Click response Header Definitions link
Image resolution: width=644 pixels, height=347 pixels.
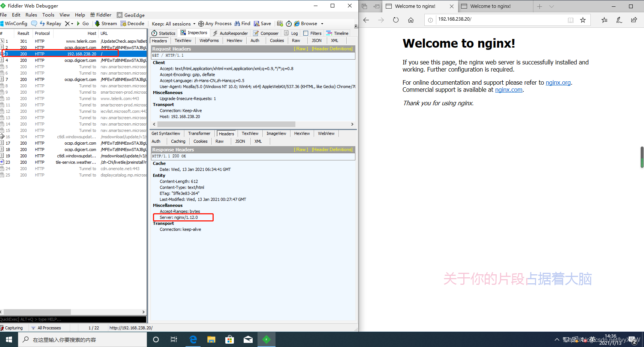point(332,150)
